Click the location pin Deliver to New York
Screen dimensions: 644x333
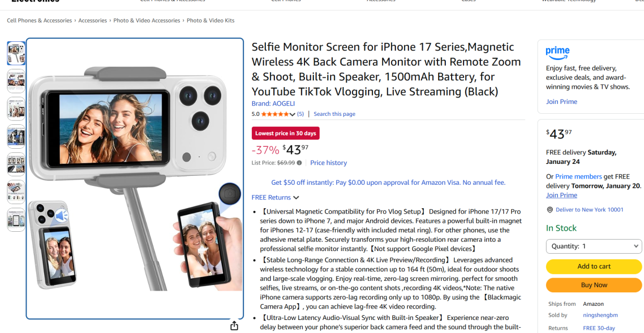550,210
